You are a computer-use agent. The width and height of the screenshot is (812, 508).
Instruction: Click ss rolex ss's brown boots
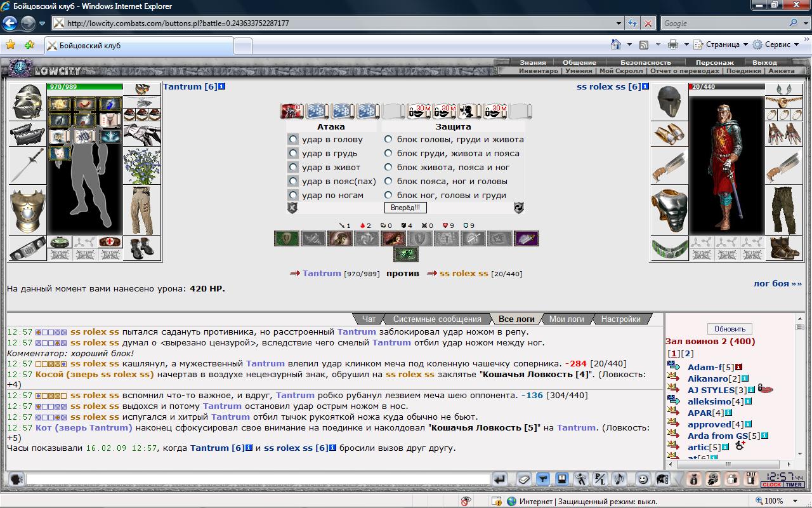(x=784, y=248)
